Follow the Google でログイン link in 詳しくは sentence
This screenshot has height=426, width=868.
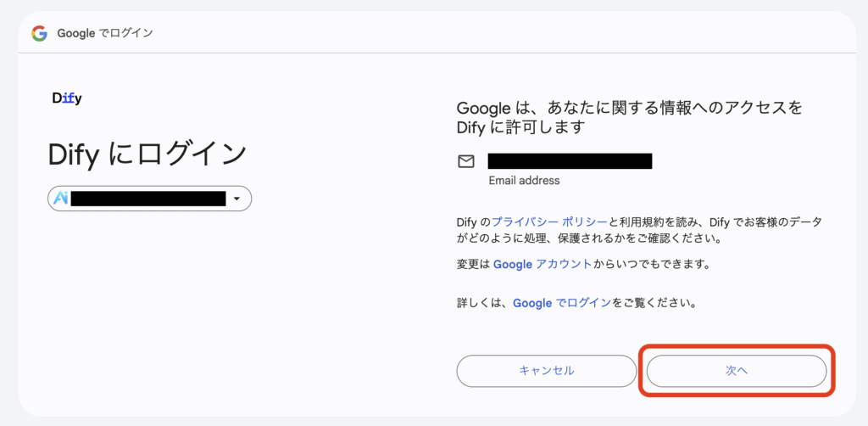pos(562,303)
